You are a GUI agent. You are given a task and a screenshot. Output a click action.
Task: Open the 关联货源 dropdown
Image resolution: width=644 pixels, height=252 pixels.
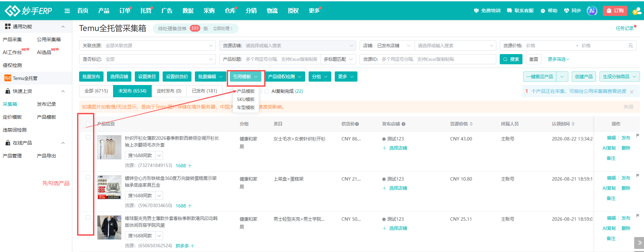pyautogui.click(x=147, y=46)
